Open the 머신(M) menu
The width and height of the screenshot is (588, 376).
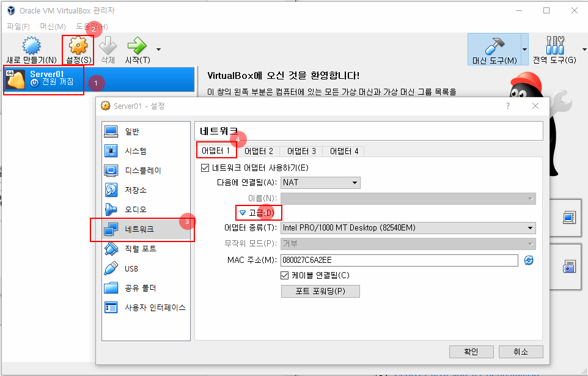[53, 27]
